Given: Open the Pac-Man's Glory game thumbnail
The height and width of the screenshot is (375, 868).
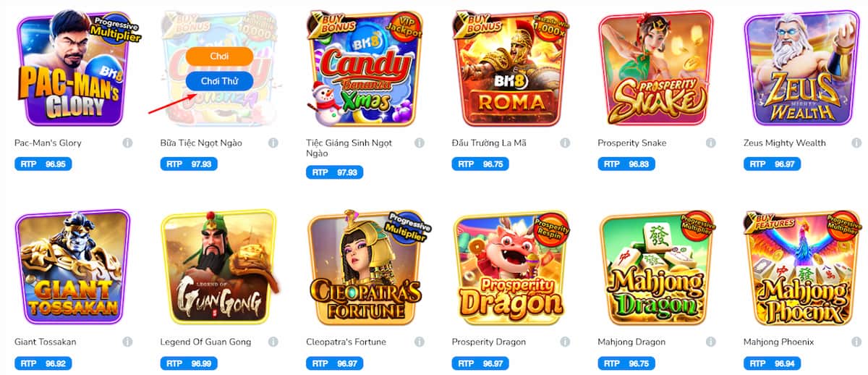Looking at the screenshot, I should pos(73,69).
